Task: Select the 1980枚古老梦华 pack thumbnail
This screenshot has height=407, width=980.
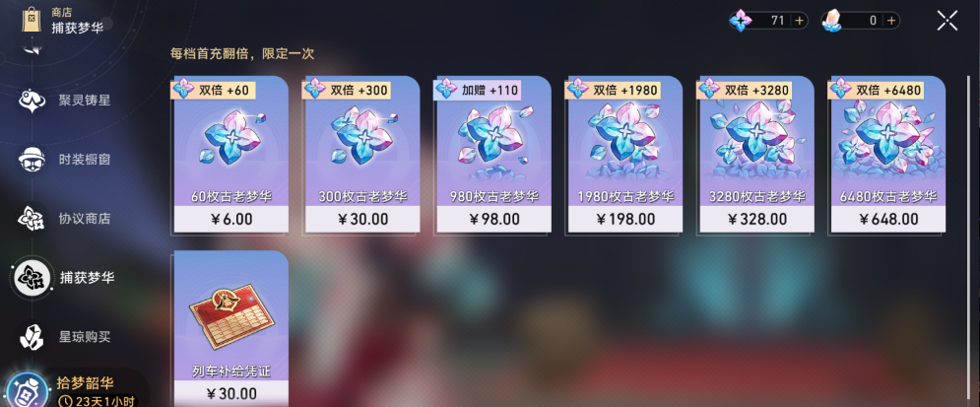Action: 625,154
